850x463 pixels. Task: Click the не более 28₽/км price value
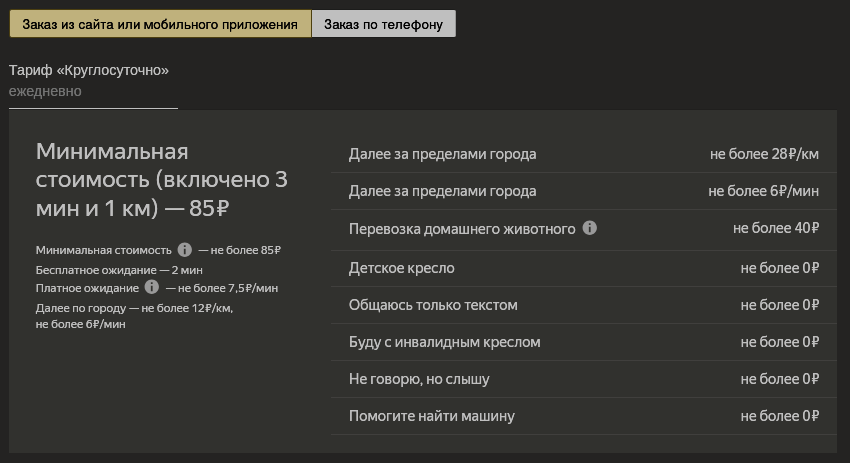[x=764, y=154]
